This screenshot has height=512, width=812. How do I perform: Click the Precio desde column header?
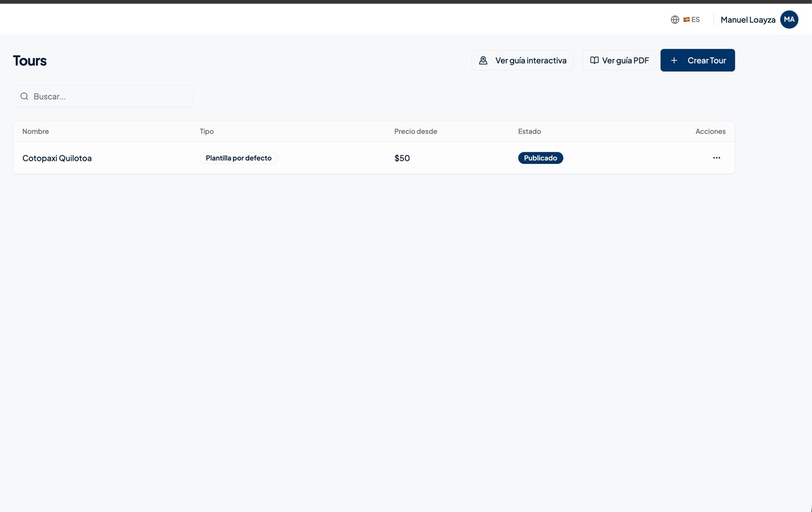click(415, 131)
